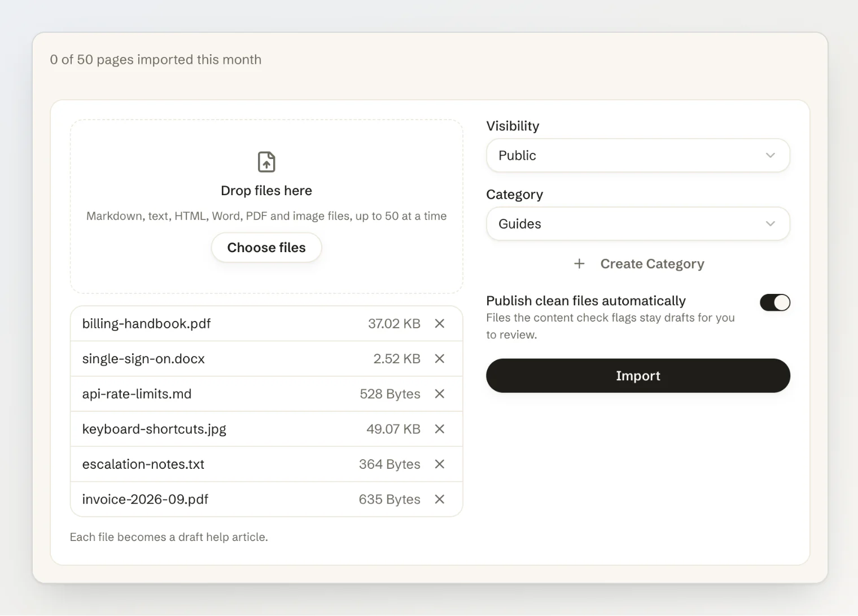Click the 'Drop files here' heading
Screen dimensions: 858x616
pos(266,191)
